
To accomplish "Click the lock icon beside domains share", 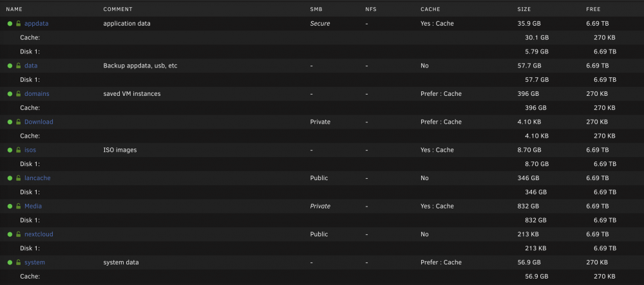I will 19,94.
